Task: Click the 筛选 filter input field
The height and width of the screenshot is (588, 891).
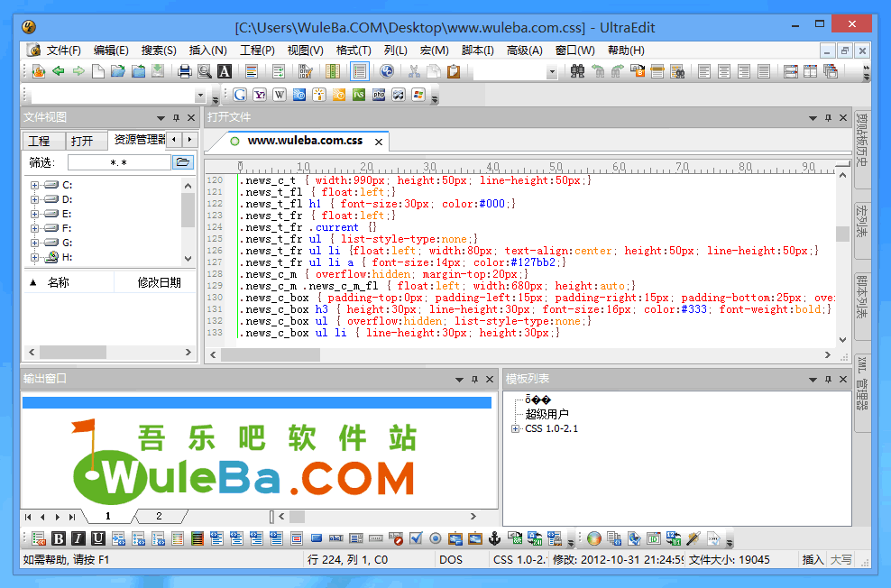Action: (x=119, y=162)
